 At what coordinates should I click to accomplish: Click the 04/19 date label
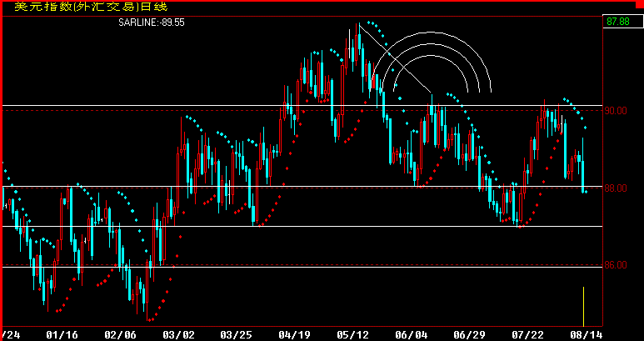pos(294,334)
